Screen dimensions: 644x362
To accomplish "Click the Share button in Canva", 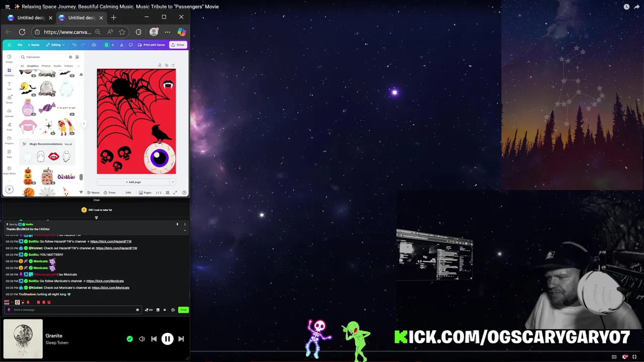I will [x=178, y=45].
